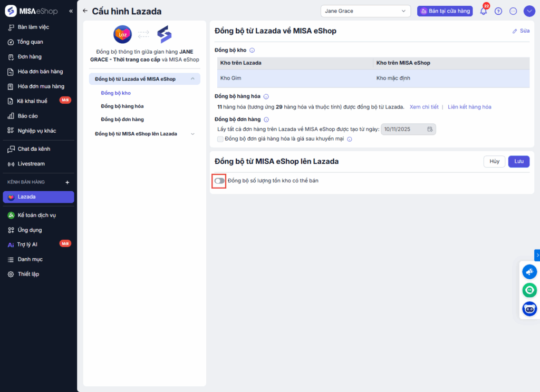Go back using the arrow beside Cấu hình Lazada
Viewport: 540px width, 392px height.
click(x=85, y=11)
